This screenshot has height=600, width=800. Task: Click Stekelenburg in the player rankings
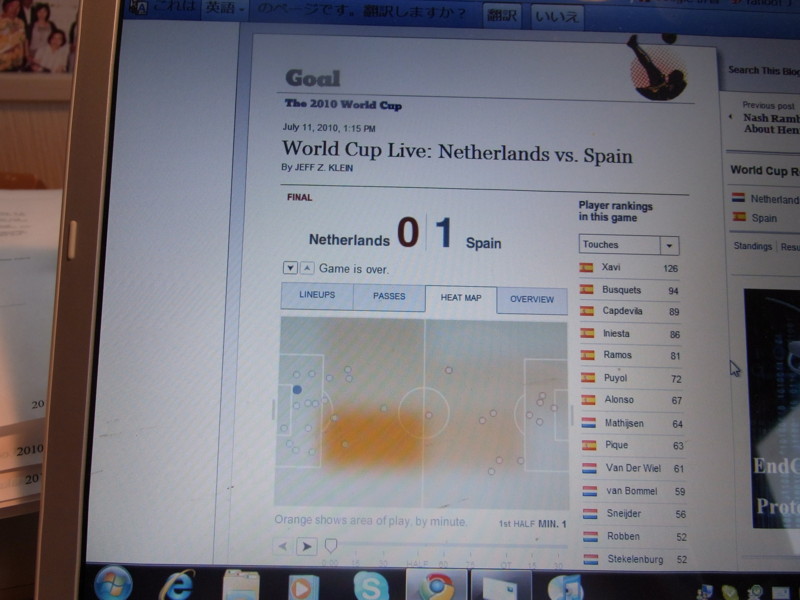click(635, 559)
